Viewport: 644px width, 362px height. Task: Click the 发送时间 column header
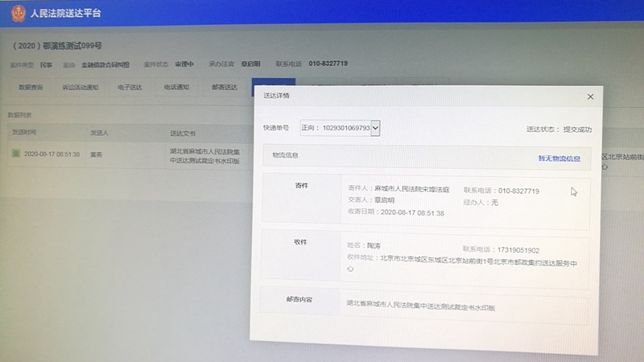(x=24, y=132)
